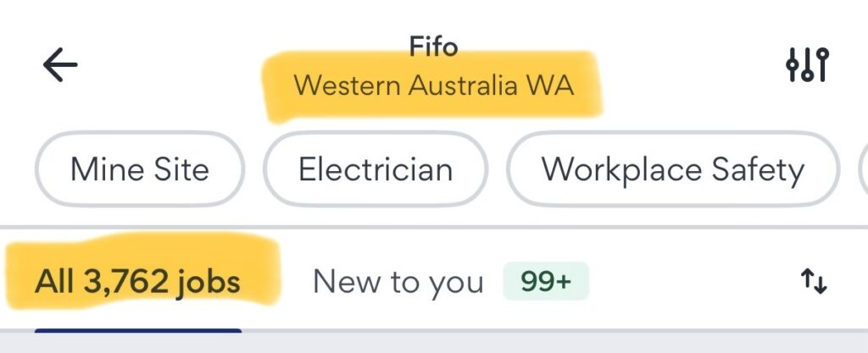868x353 pixels.
Task: Open the New to you tab
Action: [398, 282]
